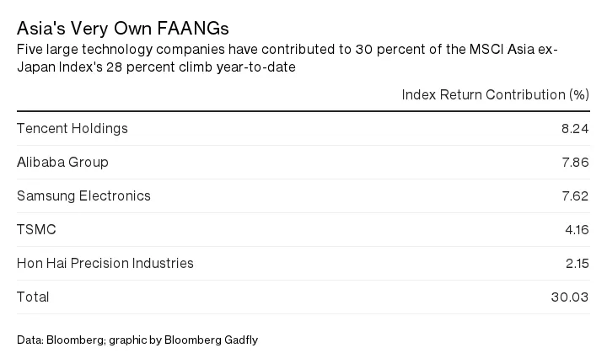Click the 7.62 contribution value
607x364 pixels.
[x=574, y=196]
